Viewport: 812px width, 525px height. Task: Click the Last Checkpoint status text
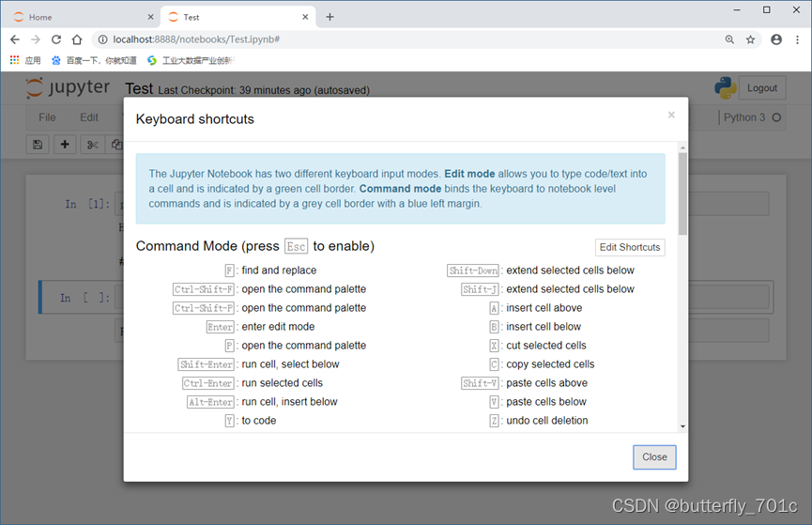264,90
